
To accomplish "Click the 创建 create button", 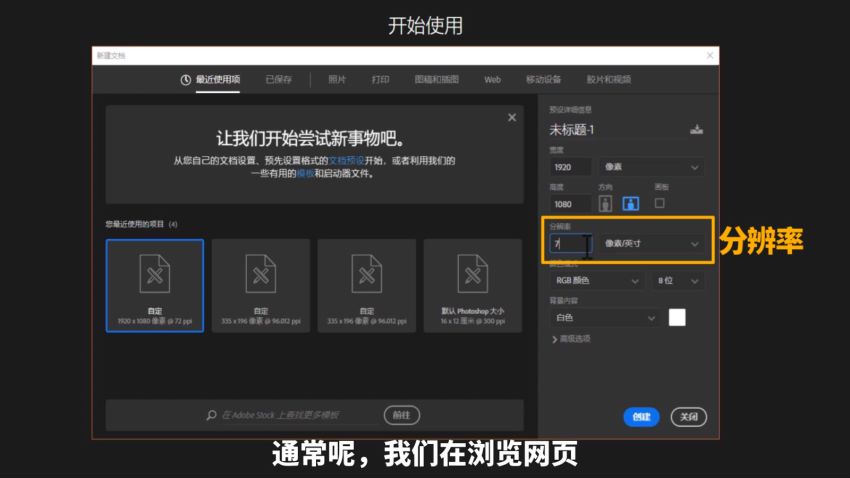I will point(640,417).
